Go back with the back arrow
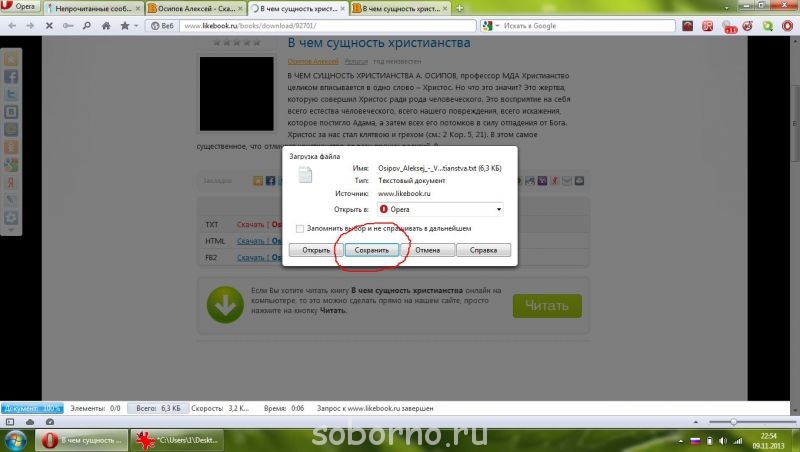The height and width of the screenshot is (452, 800). (x=12, y=26)
